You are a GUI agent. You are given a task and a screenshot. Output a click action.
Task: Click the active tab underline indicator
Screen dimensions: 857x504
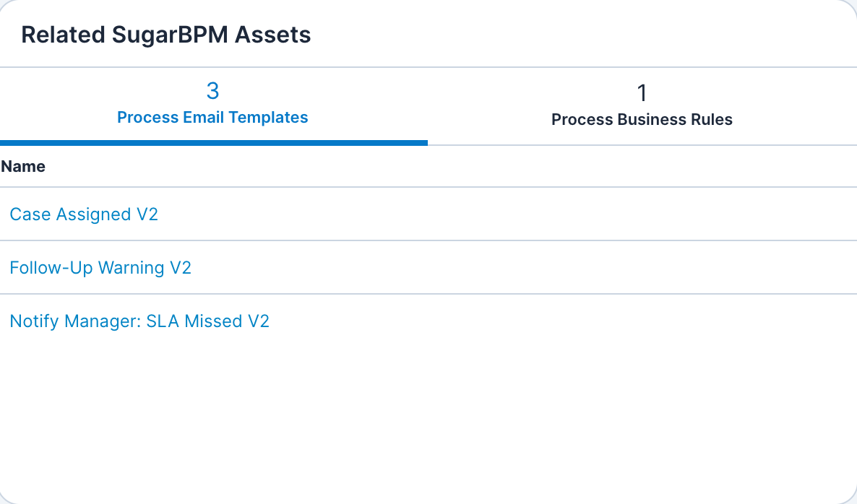pyautogui.click(x=212, y=143)
